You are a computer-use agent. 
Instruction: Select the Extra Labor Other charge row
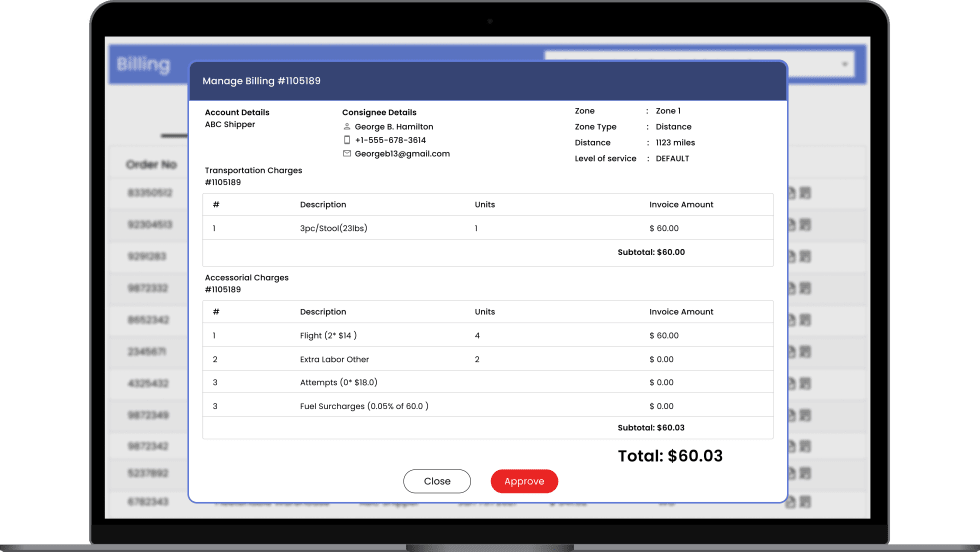click(487, 359)
